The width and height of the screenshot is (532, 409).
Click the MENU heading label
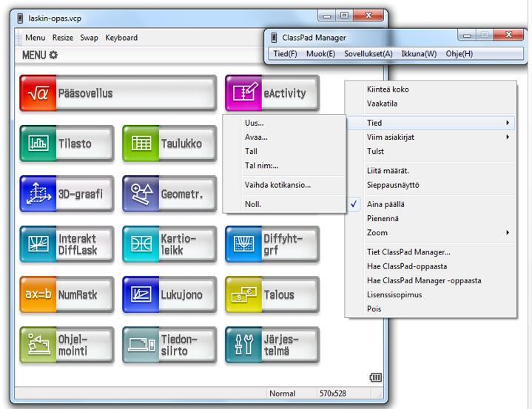click(34, 55)
